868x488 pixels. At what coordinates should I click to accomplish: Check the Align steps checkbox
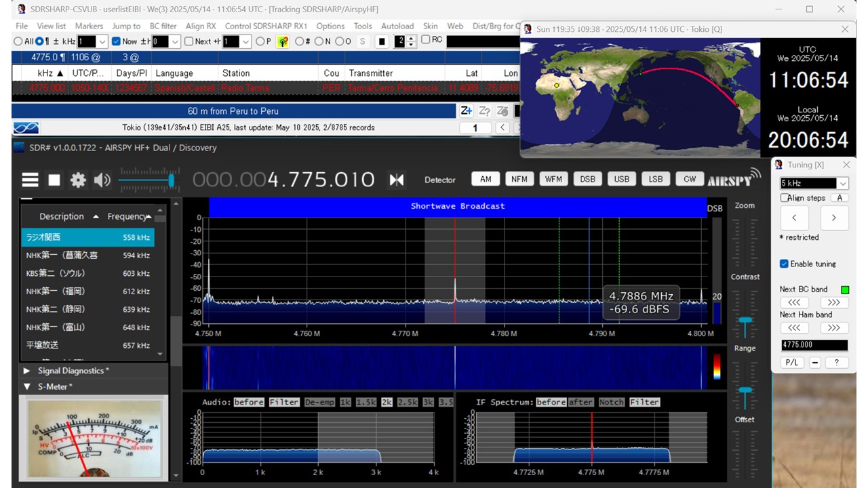pos(785,198)
